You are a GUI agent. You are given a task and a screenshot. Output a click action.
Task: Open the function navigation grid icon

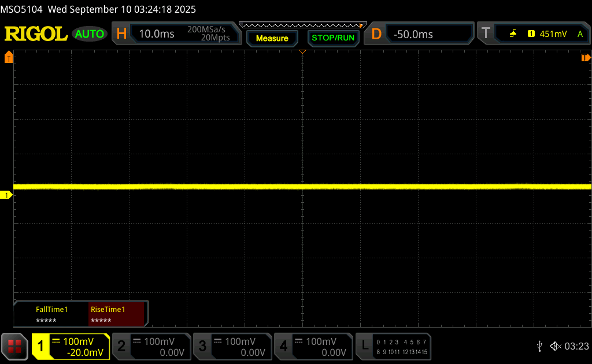(14, 346)
